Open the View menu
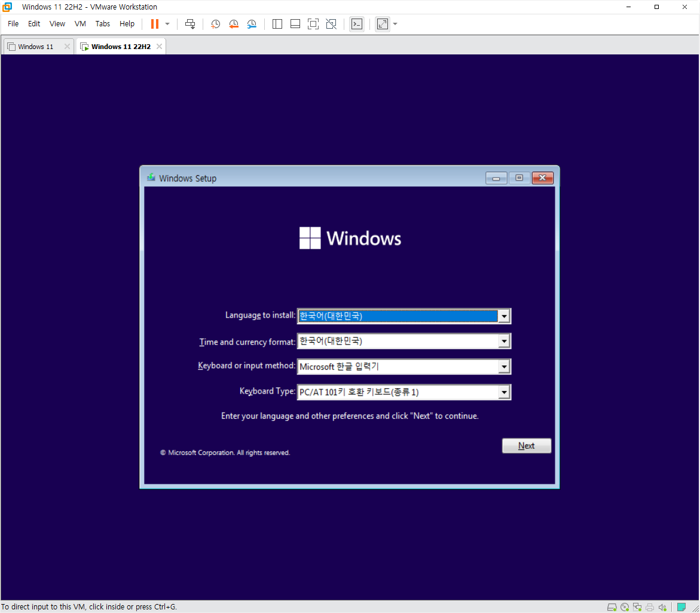This screenshot has width=700, height=613. (57, 24)
